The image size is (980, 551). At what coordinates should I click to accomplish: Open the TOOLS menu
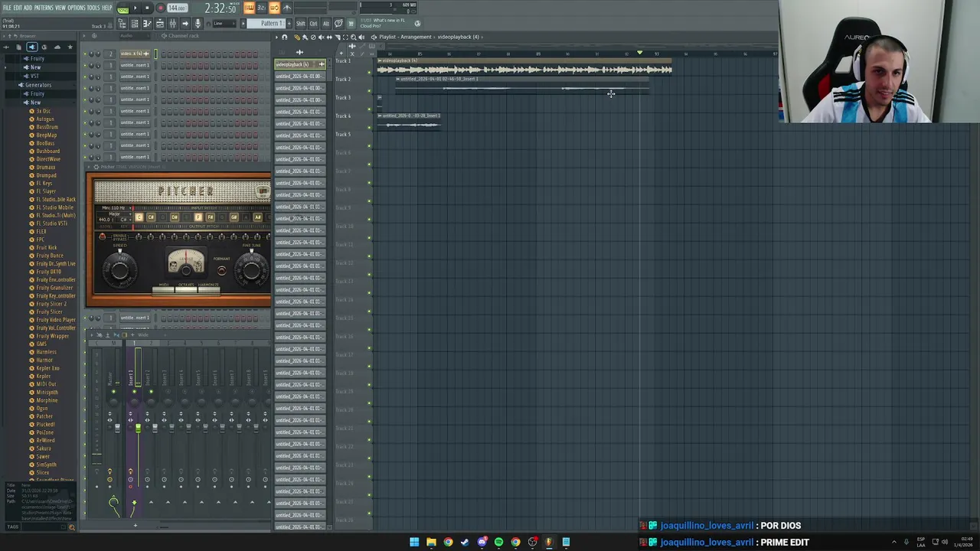tap(93, 8)
